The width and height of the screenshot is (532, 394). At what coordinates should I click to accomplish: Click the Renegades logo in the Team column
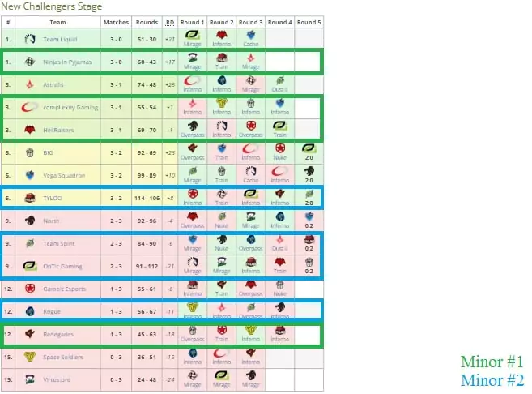tap(30, 334)
